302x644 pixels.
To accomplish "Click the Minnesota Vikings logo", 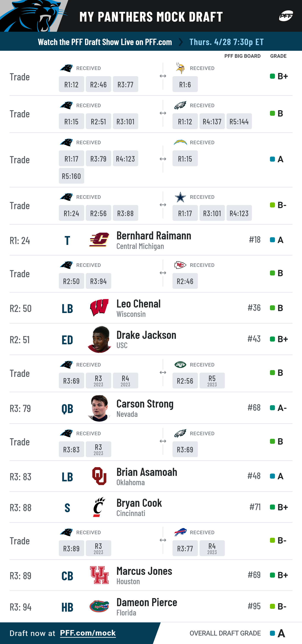I will 180,68.
